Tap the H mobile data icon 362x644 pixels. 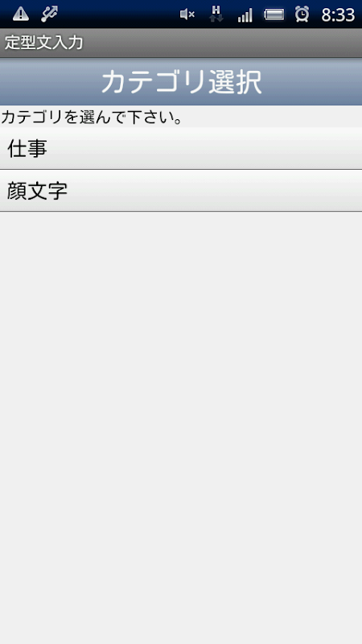point(216,14)
